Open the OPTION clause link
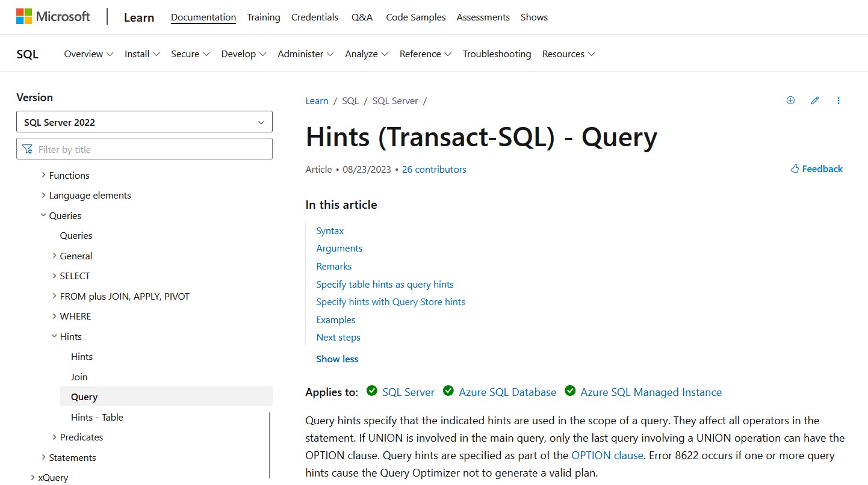This screenshot has width=868, height=485. click(x=607, y=456)
